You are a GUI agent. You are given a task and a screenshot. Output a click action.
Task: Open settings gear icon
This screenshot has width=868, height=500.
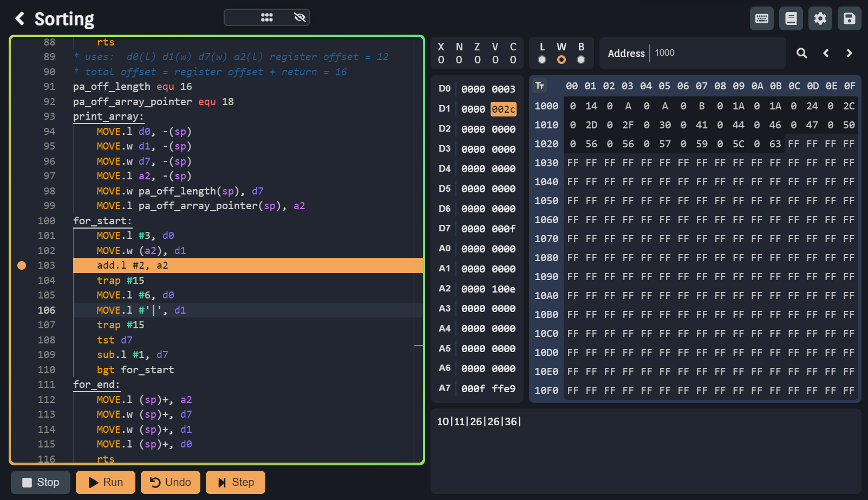click(x=820, y=18)
